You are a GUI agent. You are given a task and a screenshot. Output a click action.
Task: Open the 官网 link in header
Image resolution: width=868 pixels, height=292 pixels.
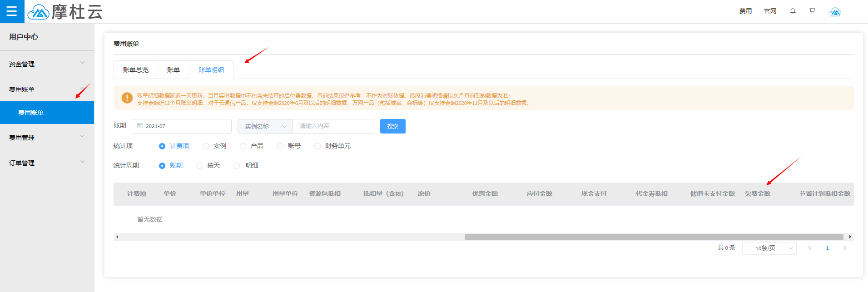[x=770, y=11]
